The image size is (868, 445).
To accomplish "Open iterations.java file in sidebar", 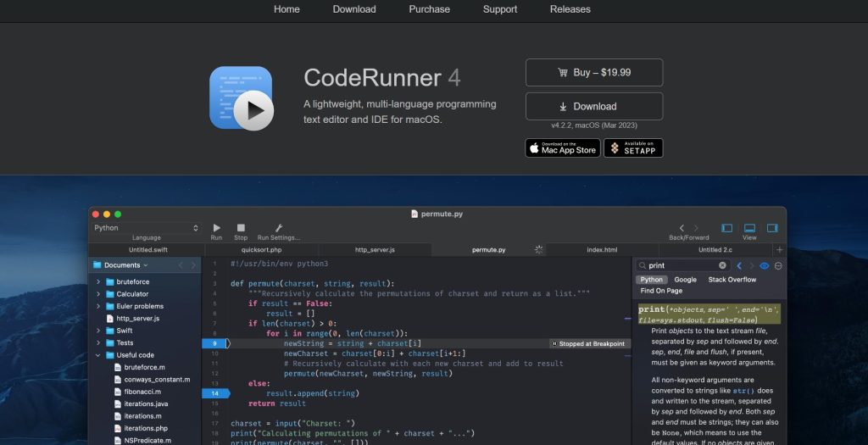I will coord(146,403).
